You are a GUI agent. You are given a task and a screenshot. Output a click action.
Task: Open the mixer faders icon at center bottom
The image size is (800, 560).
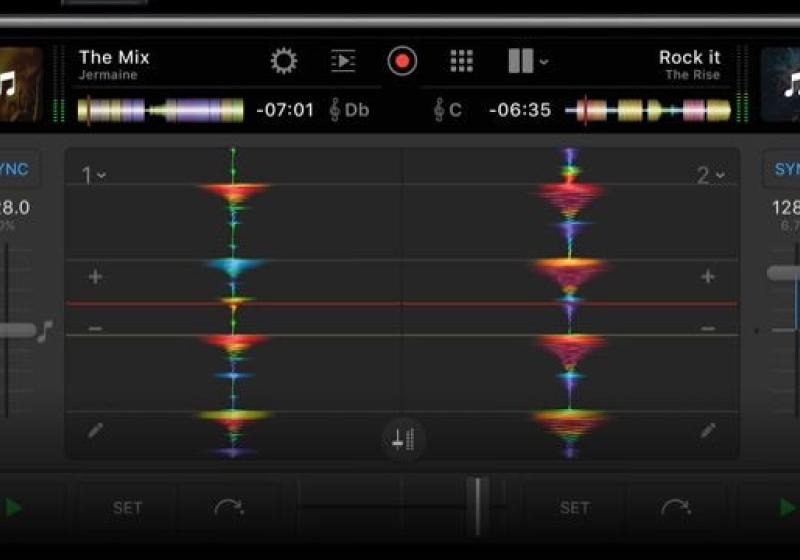tap(403, 439)
